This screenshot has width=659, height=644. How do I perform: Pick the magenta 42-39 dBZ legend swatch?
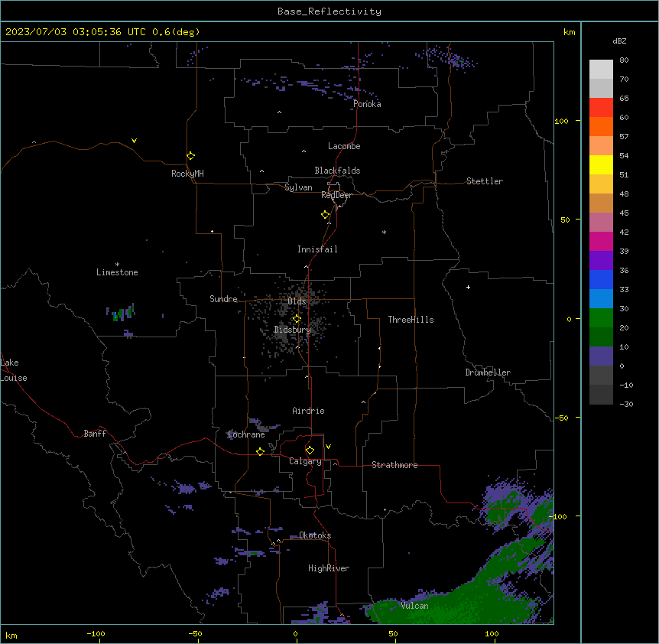[x=601, y=241]
